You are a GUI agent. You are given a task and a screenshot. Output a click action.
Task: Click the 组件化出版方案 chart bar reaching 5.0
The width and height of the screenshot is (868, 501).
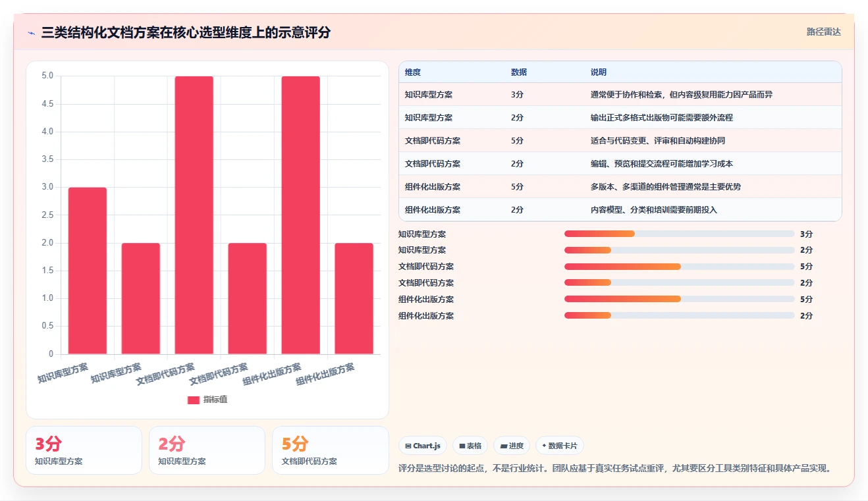tap(300, 215)
